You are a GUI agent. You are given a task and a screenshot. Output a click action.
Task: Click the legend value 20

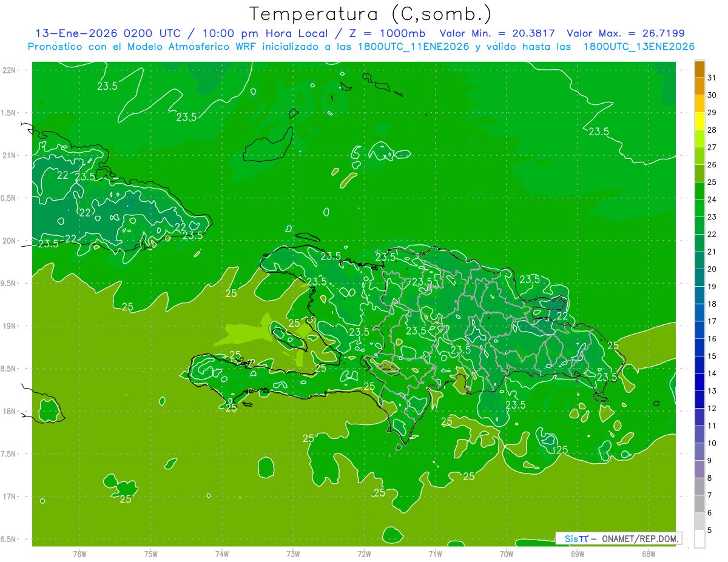click(x=712, y=269)
